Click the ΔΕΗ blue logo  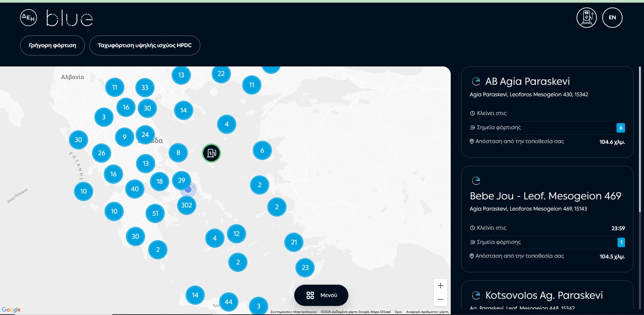pyautogui.click(x=56, y=18)
